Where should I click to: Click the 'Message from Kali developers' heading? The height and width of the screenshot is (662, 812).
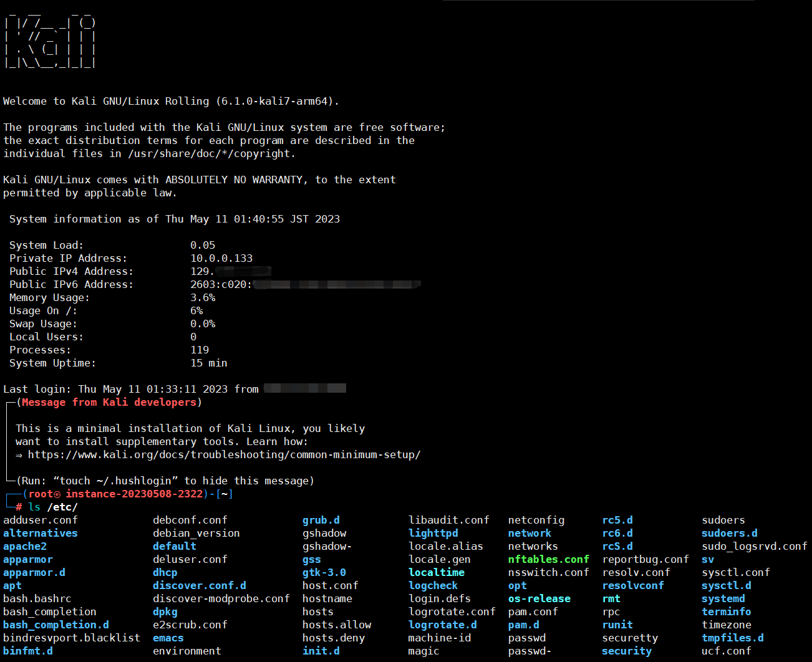coord(109,402)
